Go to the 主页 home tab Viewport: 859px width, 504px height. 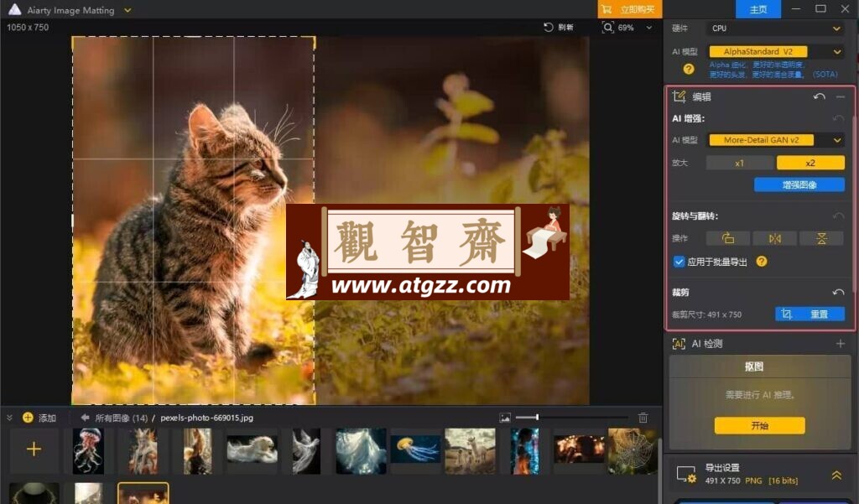tap(757, 9)
